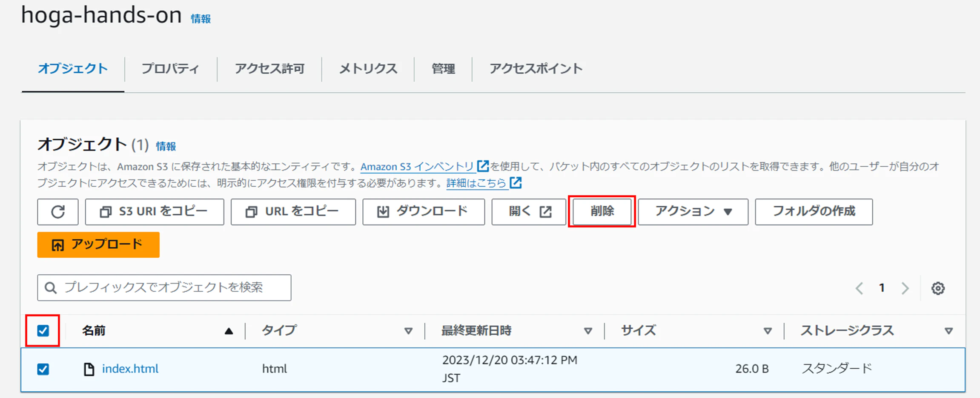Sort by サイズ column arrow

(x=768, y=331)
